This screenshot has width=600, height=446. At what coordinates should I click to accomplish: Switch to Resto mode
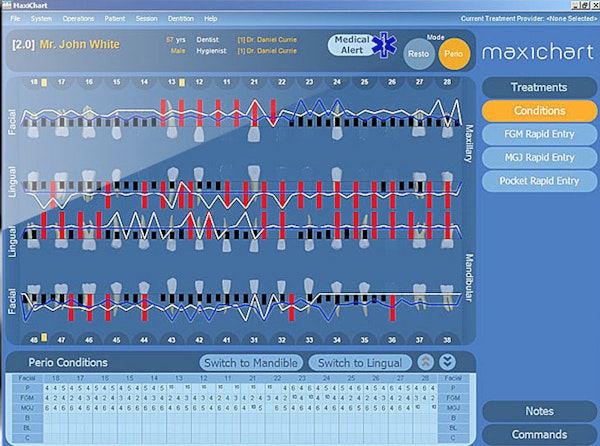point(419,54)
